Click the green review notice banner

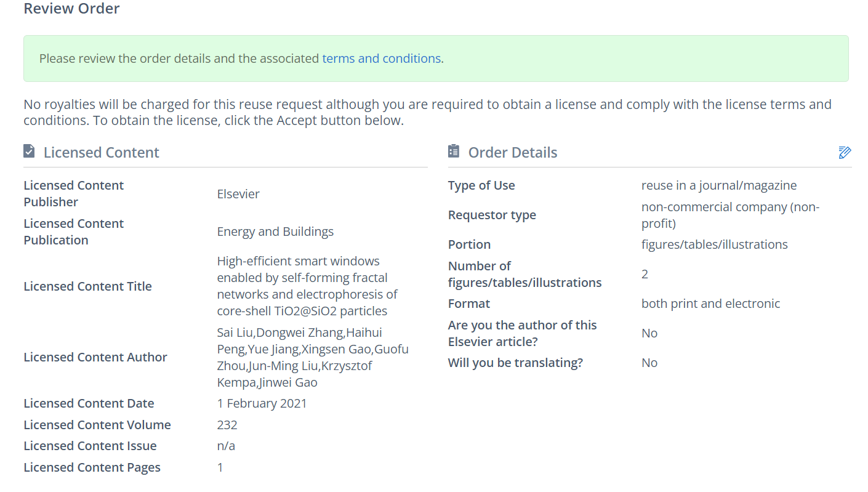(554, 58)
